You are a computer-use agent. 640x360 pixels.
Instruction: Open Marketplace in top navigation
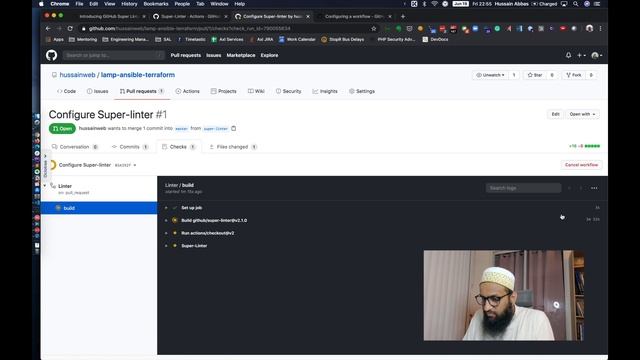241,55
